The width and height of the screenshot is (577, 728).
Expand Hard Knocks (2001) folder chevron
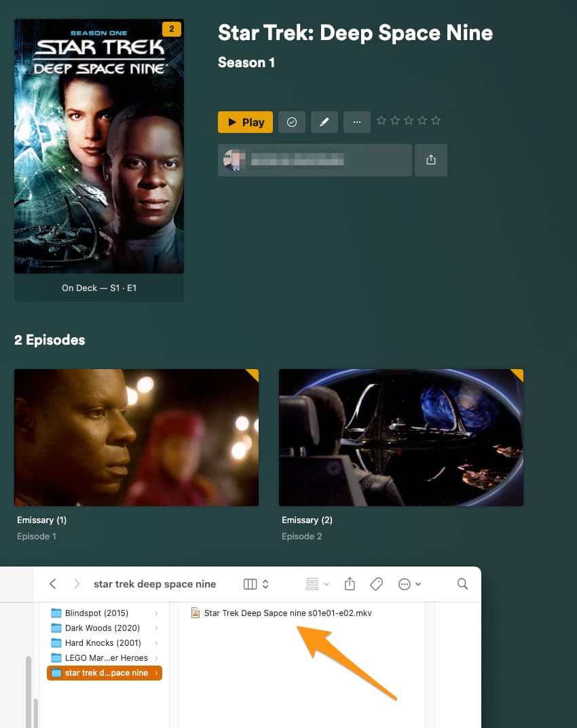pos(156,643)
